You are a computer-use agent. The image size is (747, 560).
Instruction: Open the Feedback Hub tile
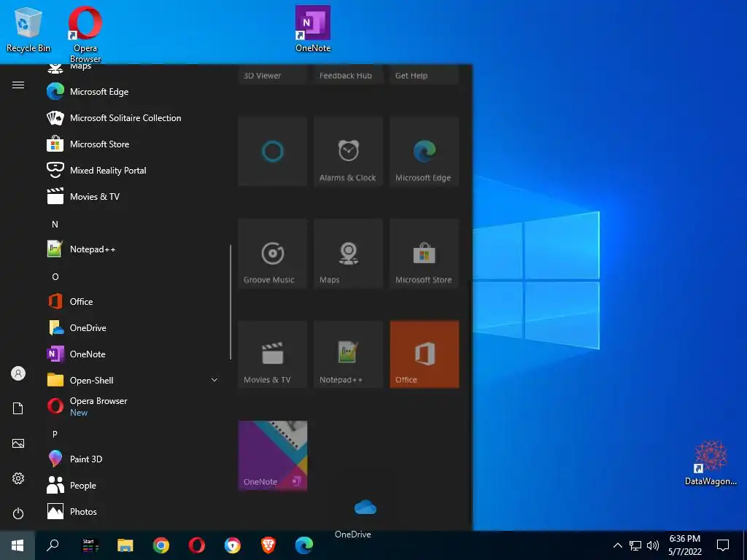[348, 75]
